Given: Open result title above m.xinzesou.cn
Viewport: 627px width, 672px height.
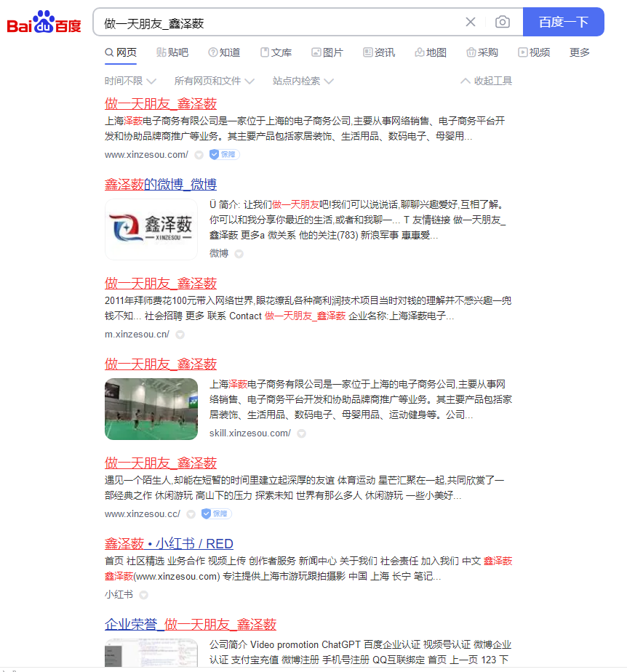Looking at the screenshot, I should (x=161, y=284).
